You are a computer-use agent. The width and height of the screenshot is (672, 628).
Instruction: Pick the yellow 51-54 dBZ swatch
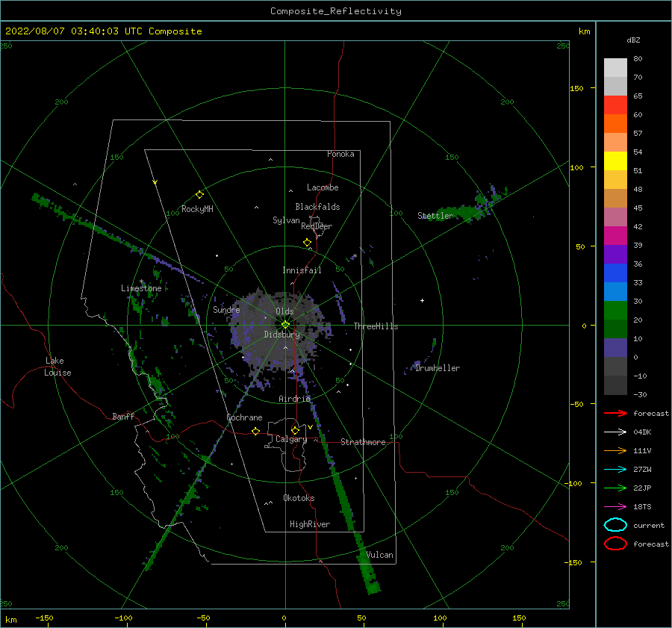click(615, 161)
